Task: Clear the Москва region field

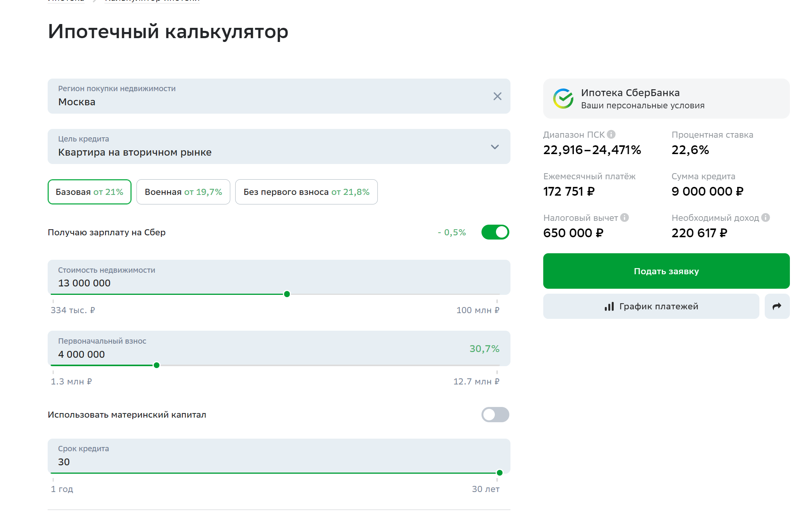Action: click(497, 96)
